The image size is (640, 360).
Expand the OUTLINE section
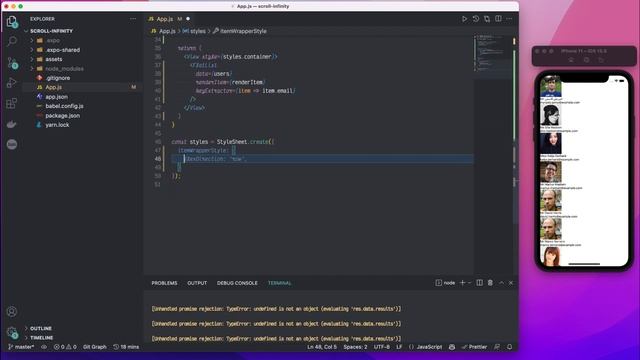pyautogui.click(x=40, y=329)
